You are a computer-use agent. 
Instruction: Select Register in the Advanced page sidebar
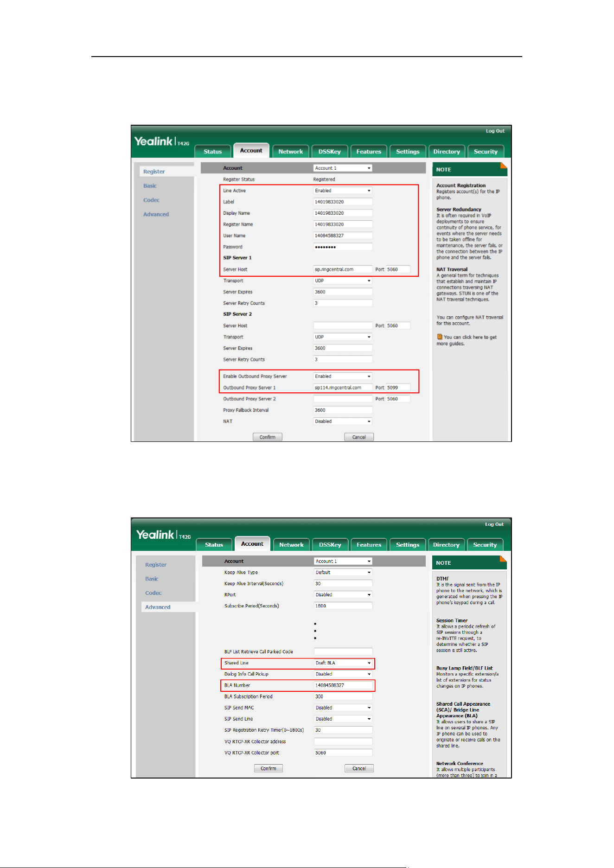pyautogui.click(x=156, y=565)
